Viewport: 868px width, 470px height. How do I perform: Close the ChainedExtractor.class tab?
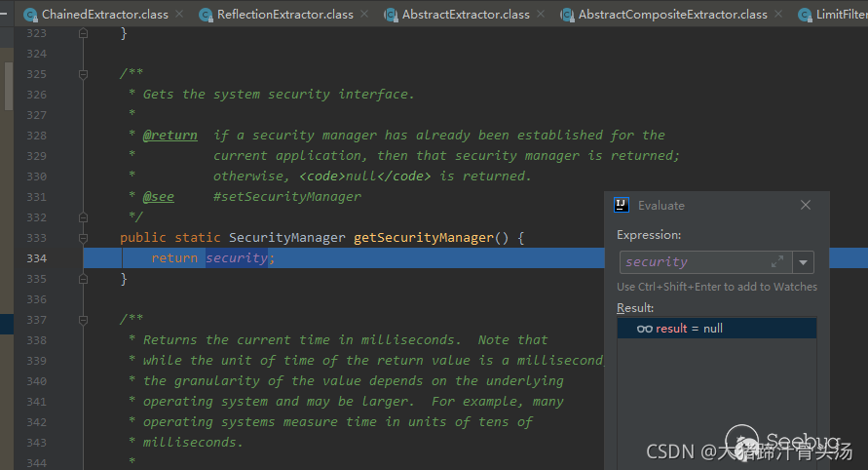point(179,15)
